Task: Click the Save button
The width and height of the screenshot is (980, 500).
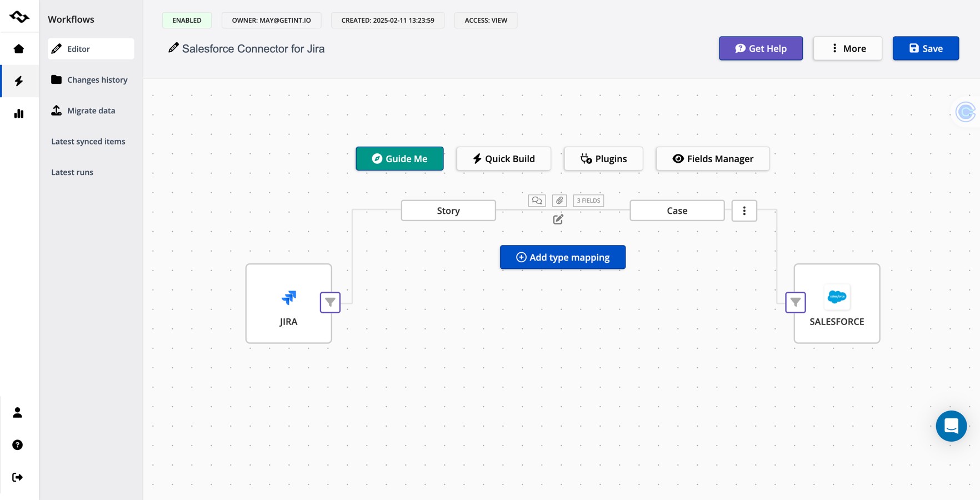Action: (x=926, y=48)
